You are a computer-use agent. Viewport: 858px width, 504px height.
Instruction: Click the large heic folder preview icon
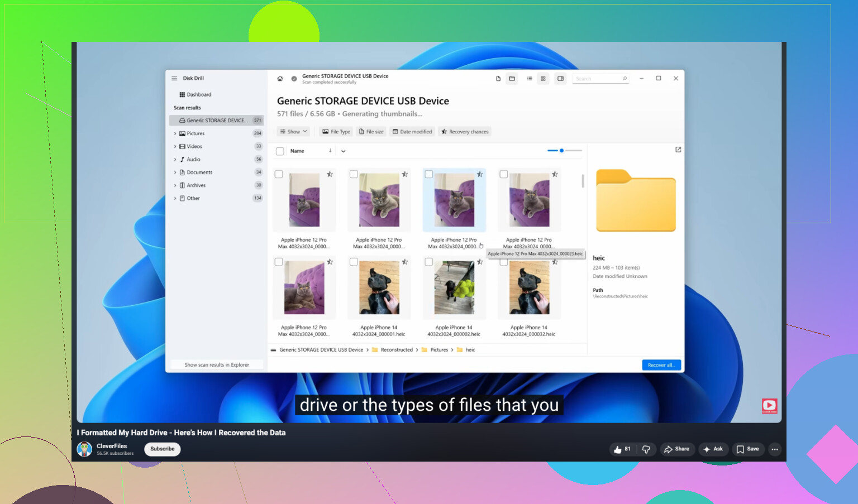click(x=636, y=200)
